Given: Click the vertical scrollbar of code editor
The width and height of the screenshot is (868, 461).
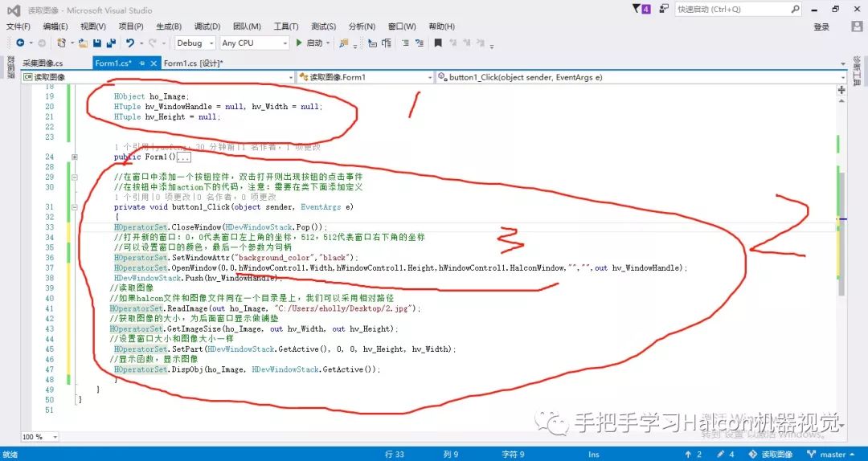Looking at the screenshot, I should 841,234.
